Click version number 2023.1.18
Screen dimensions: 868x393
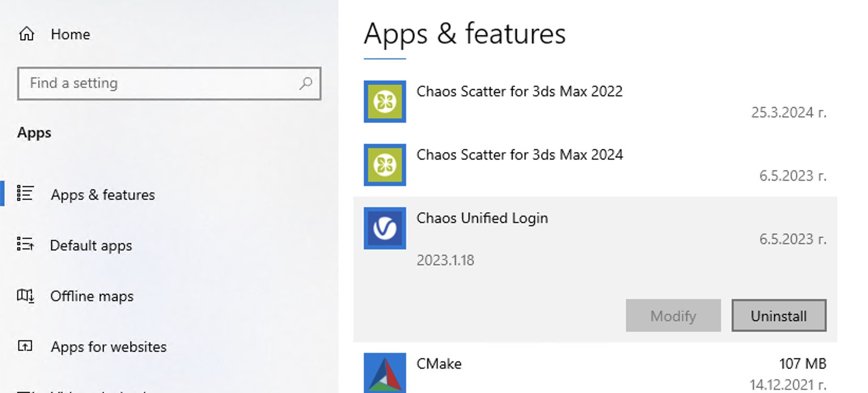[x=445, y=260]
